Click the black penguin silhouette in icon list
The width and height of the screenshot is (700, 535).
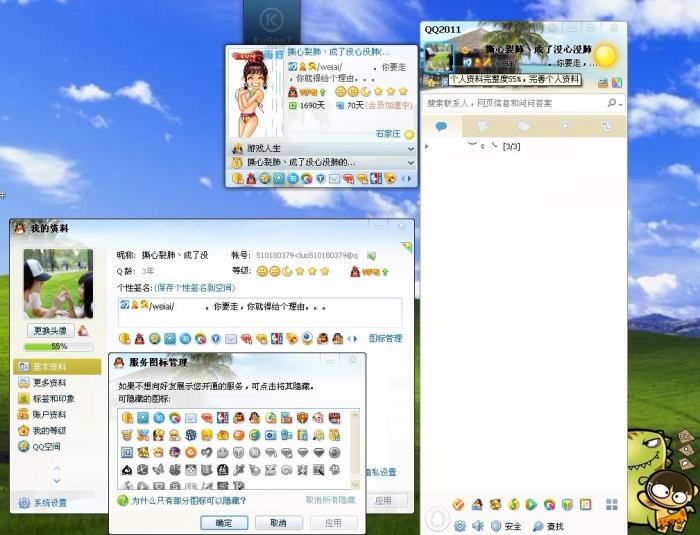pyautogui.click(x=127, y=469)
